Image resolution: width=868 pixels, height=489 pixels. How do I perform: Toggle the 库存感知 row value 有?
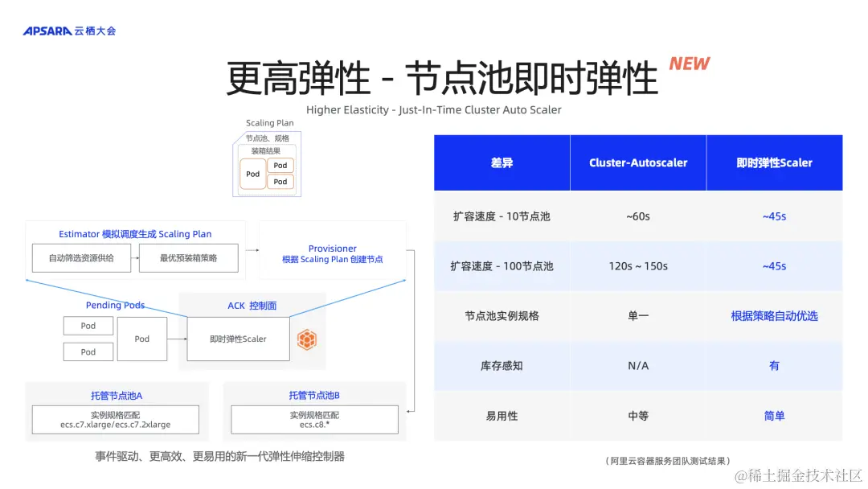point(774,365)
